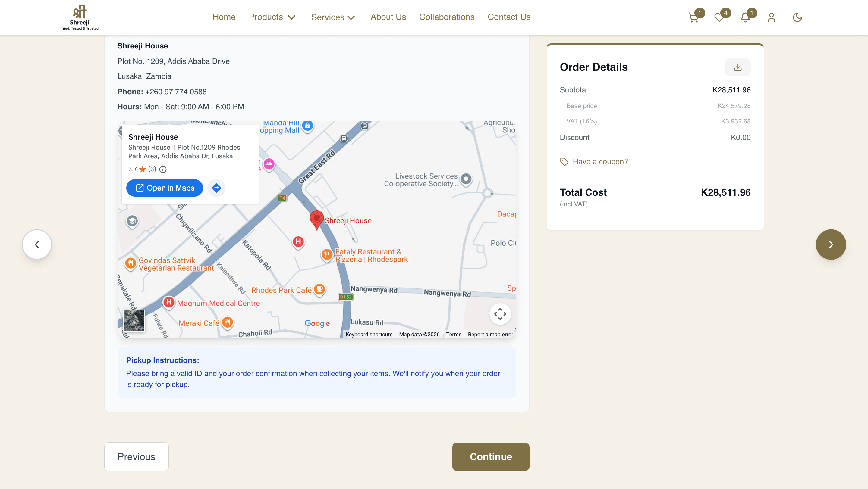The image size is (868, 489).
Task: Click Manda Hill Shopping Mall marker
Action: 307,126
